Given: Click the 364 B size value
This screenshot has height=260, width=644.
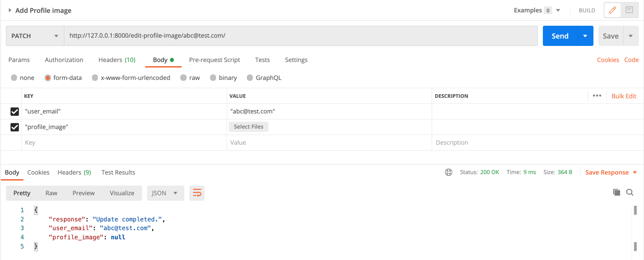Looking at the screenshot, I should click(564, 172).
